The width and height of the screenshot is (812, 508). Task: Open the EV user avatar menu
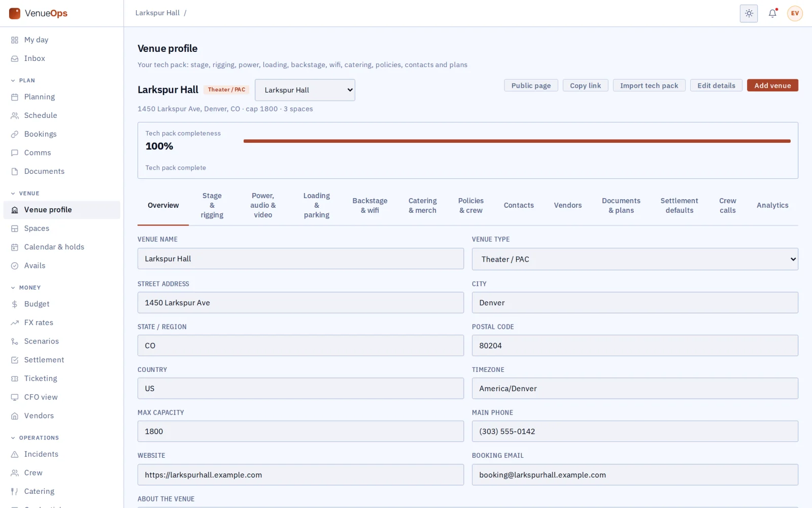[x=795, y=13]
